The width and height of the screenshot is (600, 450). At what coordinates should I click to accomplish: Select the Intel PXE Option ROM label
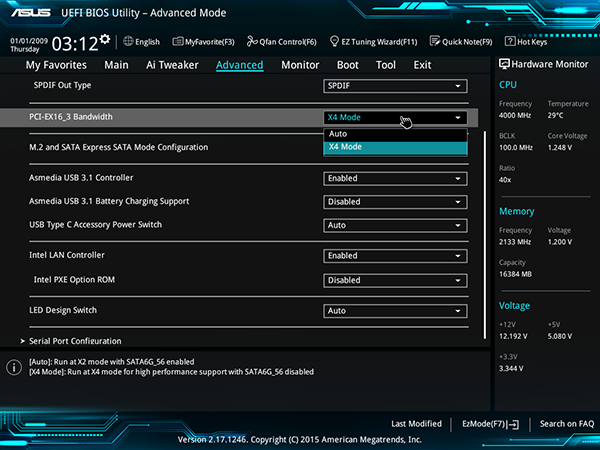coord(74,280)
